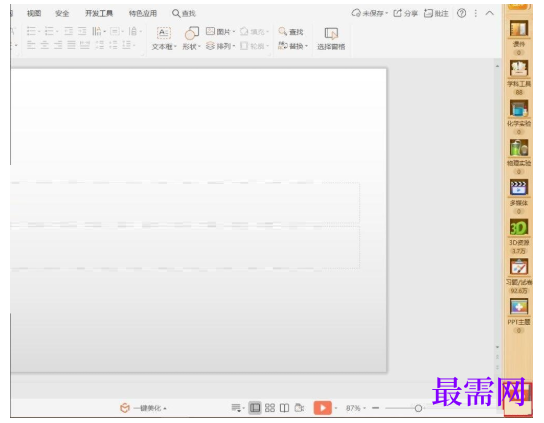Click inside the slide subtitle placeholder
This screenshot has height=423, width=544.
point(185,247)
